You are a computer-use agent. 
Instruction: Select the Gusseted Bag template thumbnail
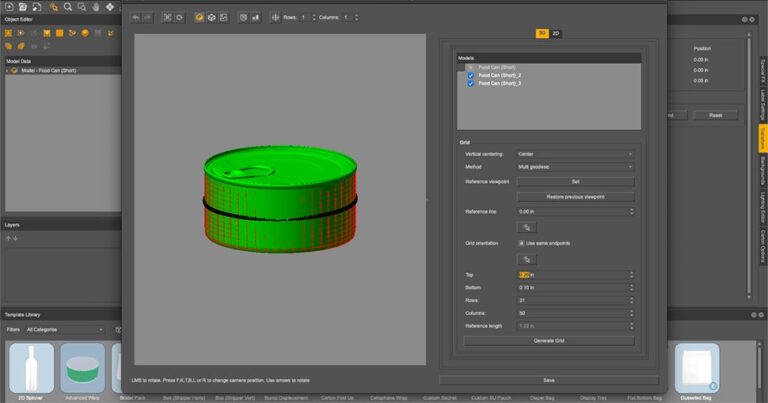(x=696, y=368)
